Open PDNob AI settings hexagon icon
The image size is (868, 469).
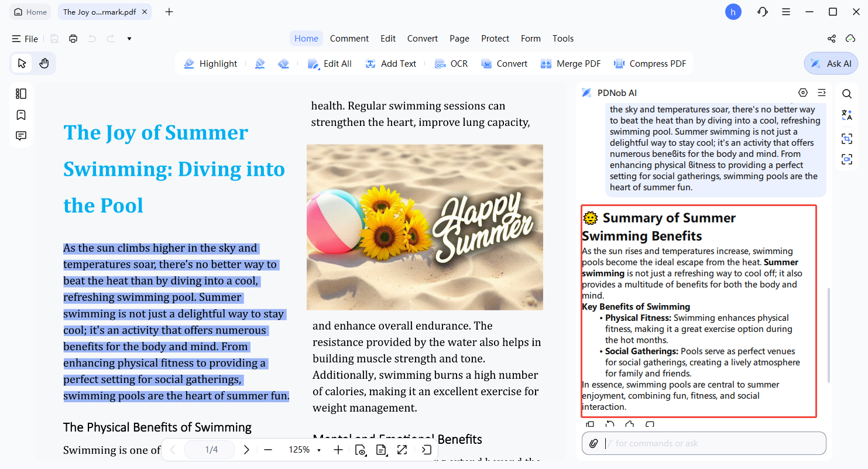pyautogui.click(x=802, y=93)
